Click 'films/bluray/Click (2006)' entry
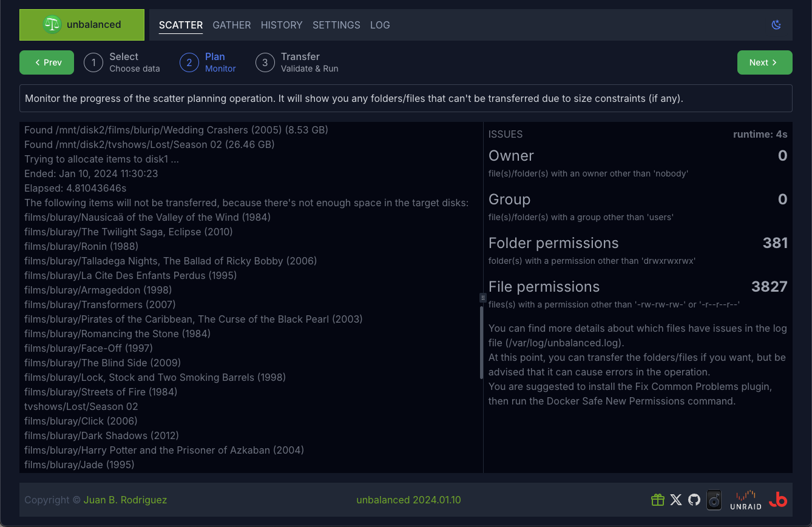812x527 pixels. (x=81, y=421)
